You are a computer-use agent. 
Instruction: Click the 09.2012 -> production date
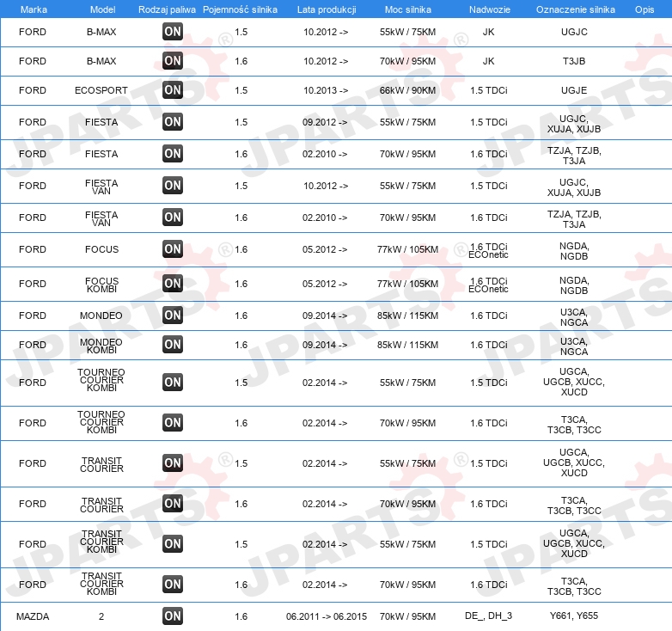pos(325,122)
